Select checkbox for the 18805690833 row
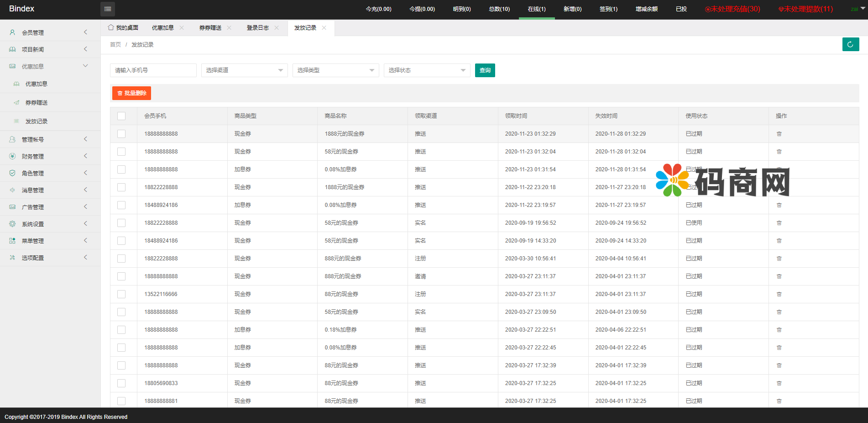 click(121, 383)
